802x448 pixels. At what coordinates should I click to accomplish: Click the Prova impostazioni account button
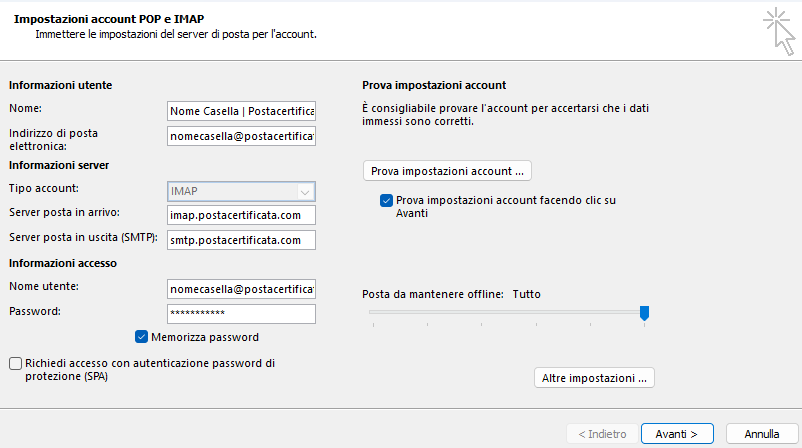point(447,171)
